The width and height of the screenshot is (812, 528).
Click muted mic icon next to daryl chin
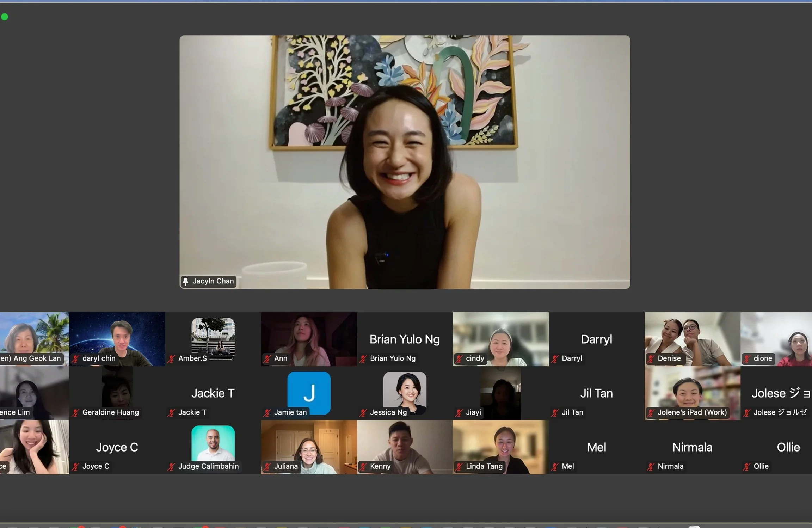click(x=75, y=358)
